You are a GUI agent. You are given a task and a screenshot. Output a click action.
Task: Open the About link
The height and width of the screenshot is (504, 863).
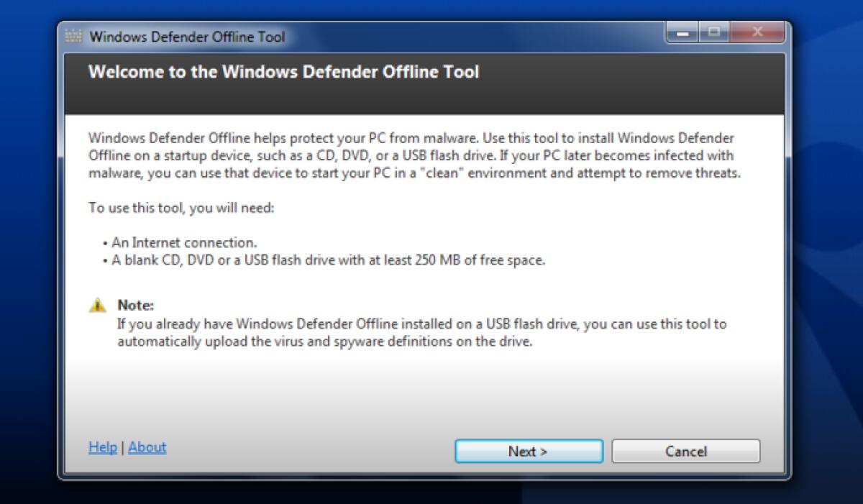point(147,447)
